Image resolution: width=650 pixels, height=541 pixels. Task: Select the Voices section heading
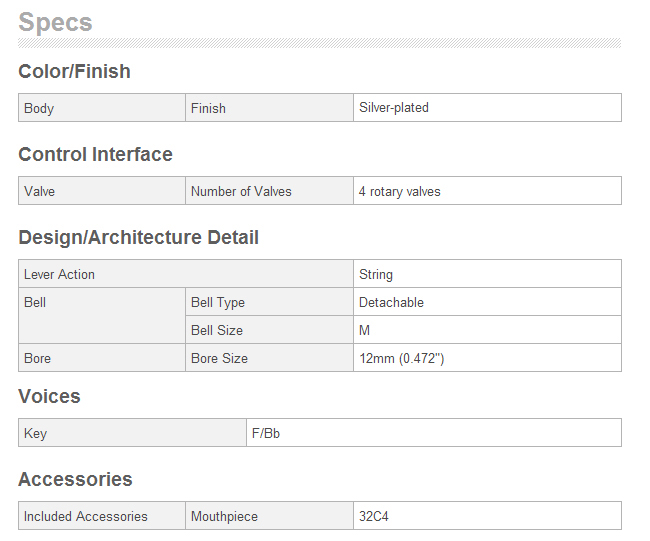click(49, 396)
